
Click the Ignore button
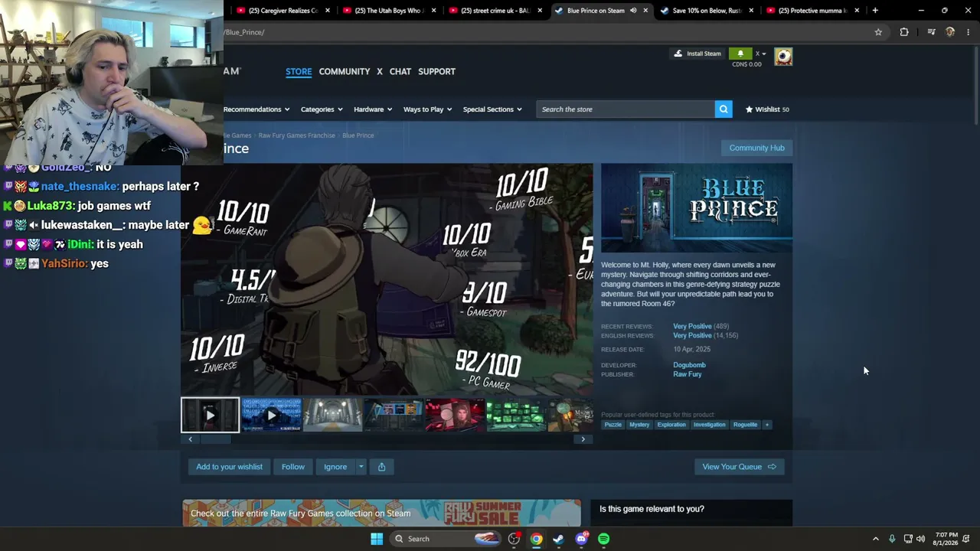[x=335, y=467]
